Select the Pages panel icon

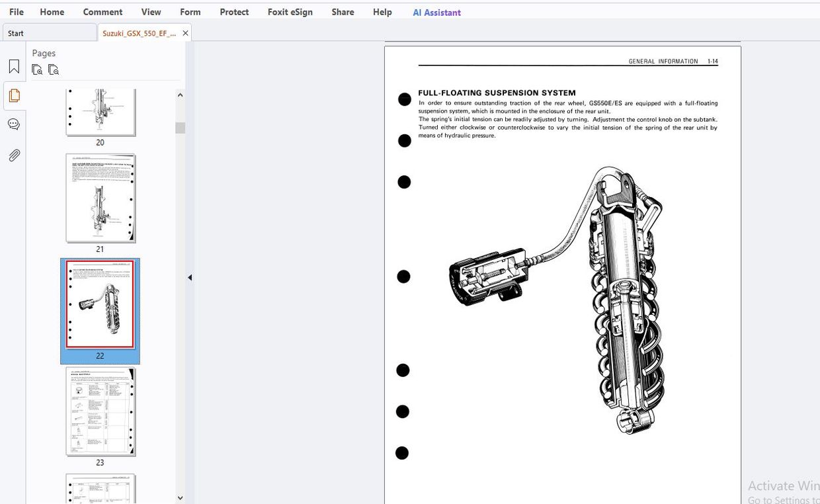click(14, 95)
